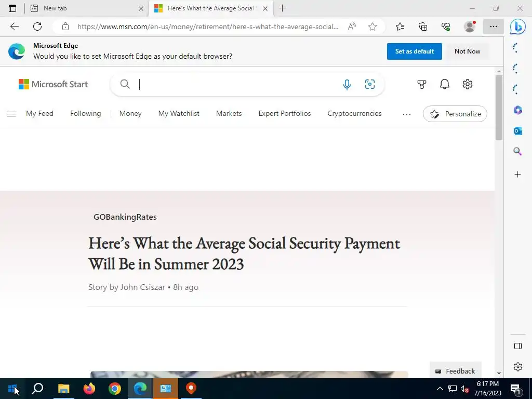Image resolution: width=532 pixels, height=399 pixels.
Task: Open Microsoft 365 sidebar icon
Action: pos(518,110)
